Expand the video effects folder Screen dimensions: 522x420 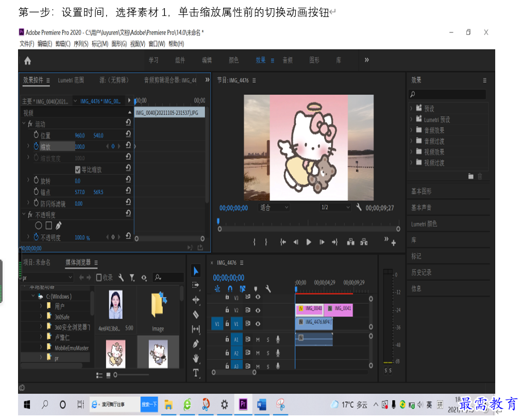(412, 152)
